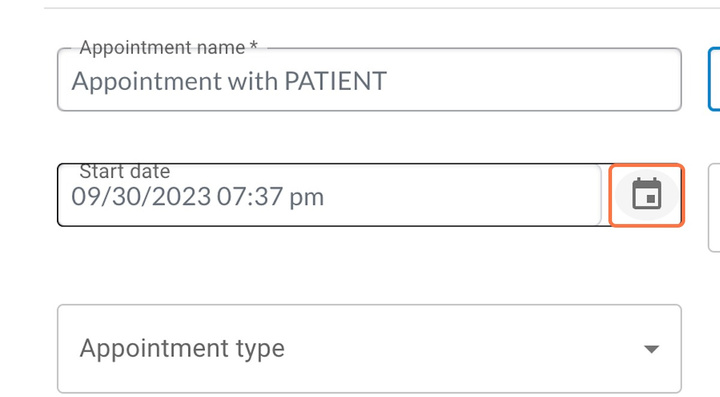Select the Appointment type placeholder text

click(182, 348)
